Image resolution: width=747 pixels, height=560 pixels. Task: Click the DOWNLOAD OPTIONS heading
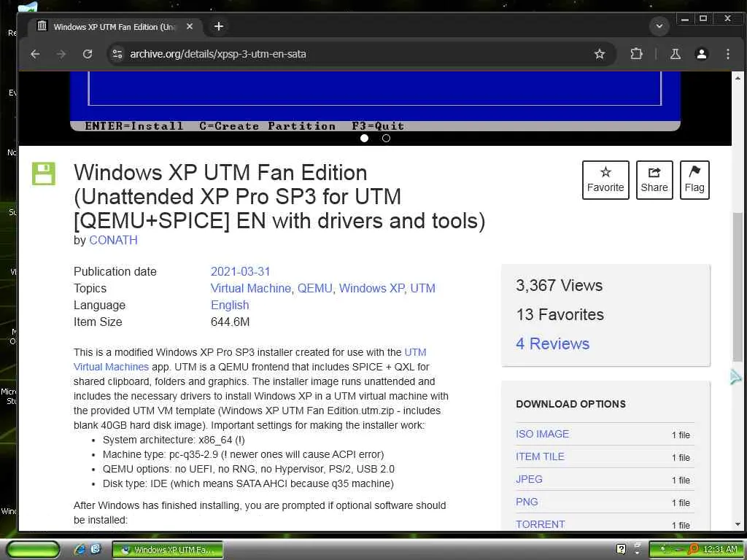pos(570,404)
